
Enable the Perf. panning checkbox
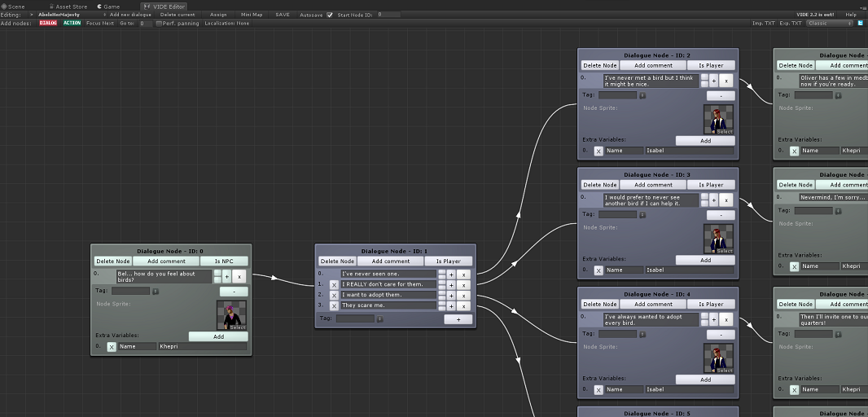159,24
